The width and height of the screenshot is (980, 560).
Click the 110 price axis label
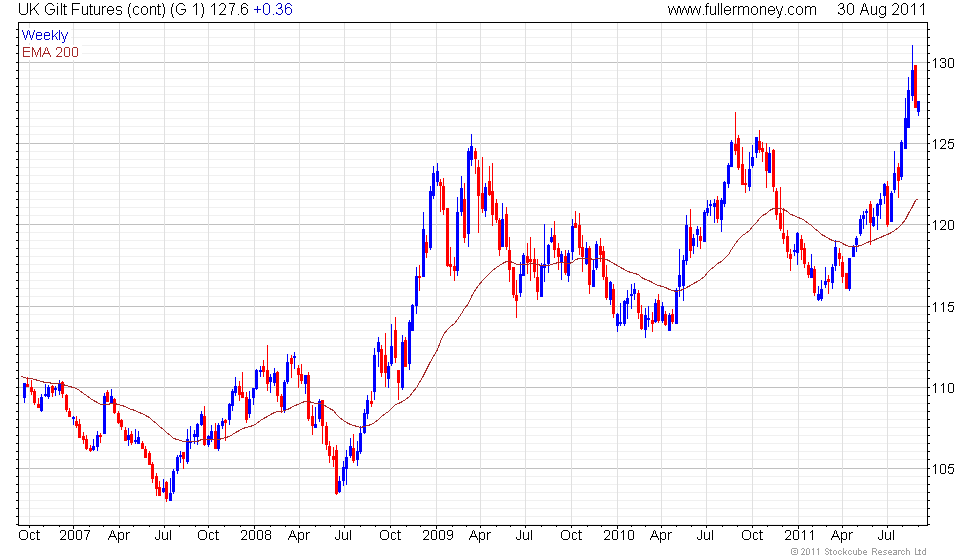coord(943,388)
